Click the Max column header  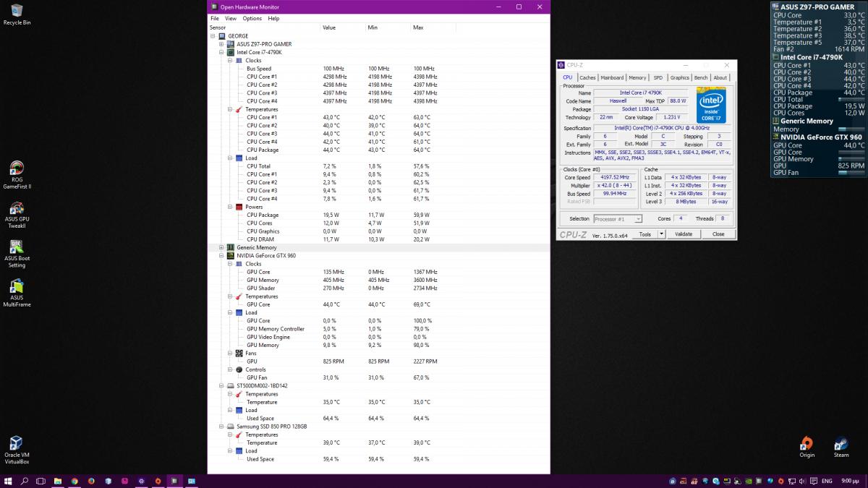coord(433,27)
